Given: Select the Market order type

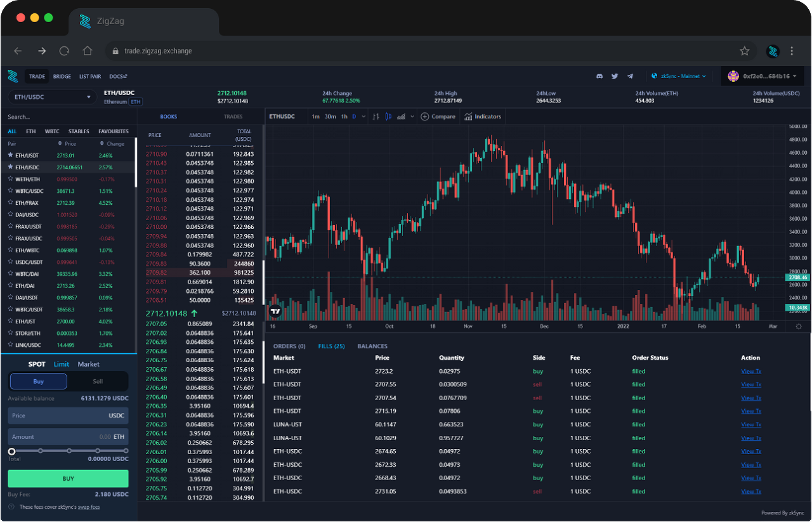Looking at the screenshot, I should click(x=89, y=364).
